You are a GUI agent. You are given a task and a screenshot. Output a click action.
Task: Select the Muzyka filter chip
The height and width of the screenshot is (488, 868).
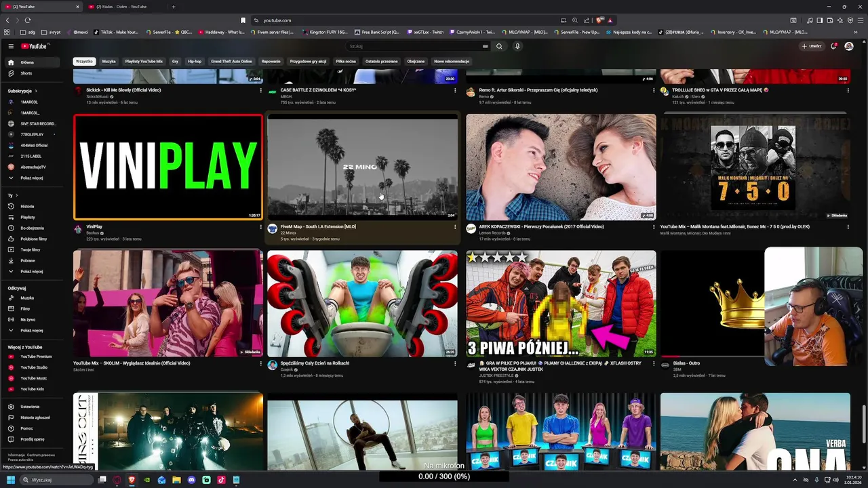108,61
